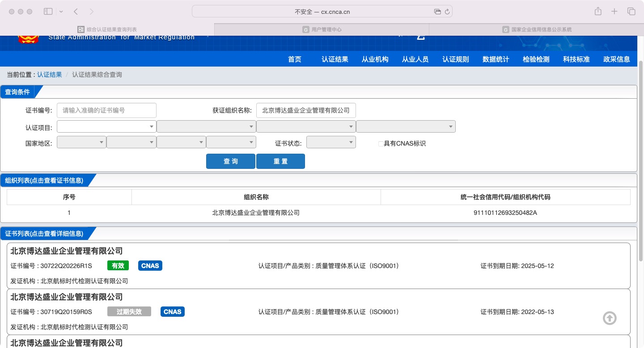Click the CNAS badge on certificate 30722Q20226R1S
This screenshot has height=348, width=644.
click(150, 266)
